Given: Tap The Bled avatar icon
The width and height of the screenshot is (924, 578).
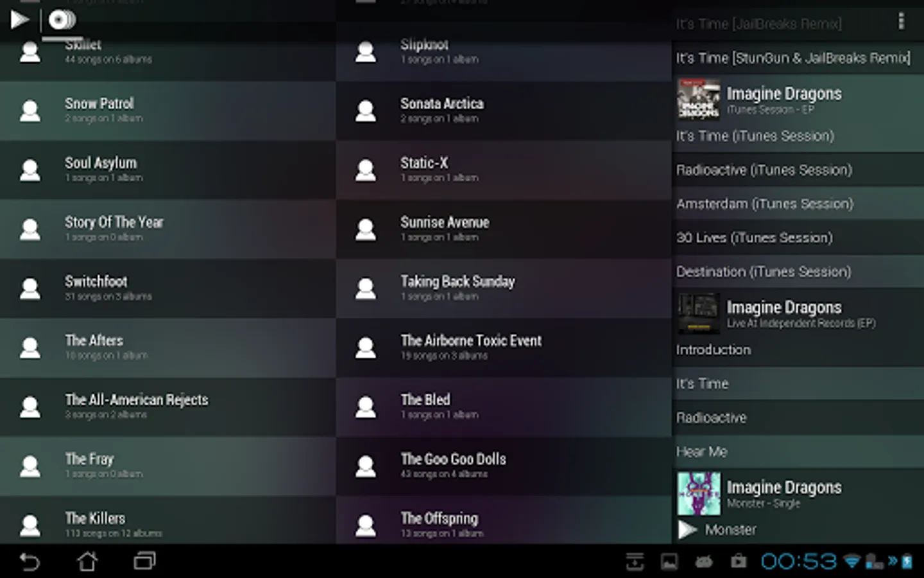Looking at the screenshot, I should 366,407.
